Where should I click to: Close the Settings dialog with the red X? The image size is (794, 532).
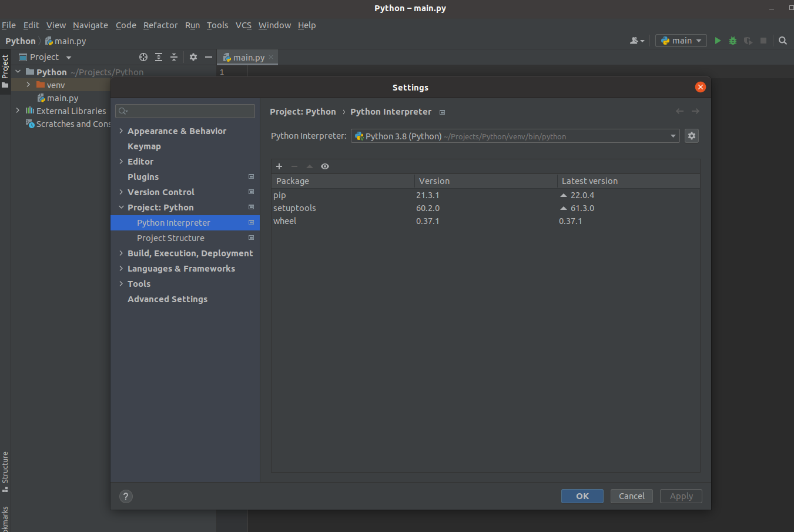pyautogui.click(x=701, y=87)
